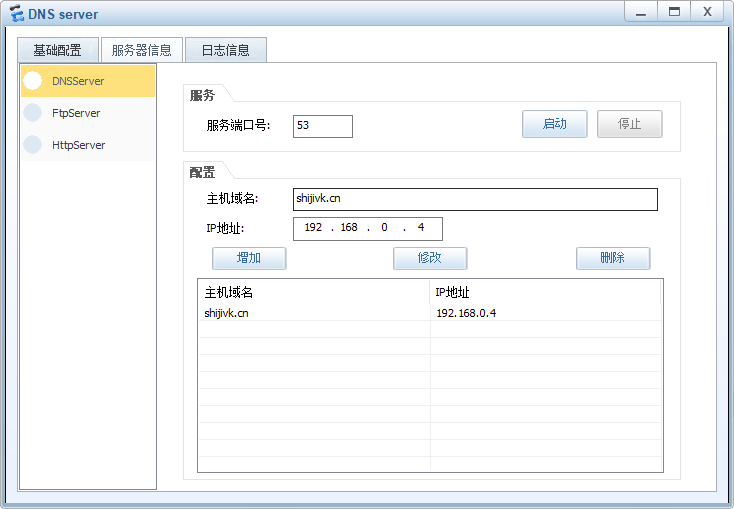Open the 基础配置 tab

click(x=58, y=50)
